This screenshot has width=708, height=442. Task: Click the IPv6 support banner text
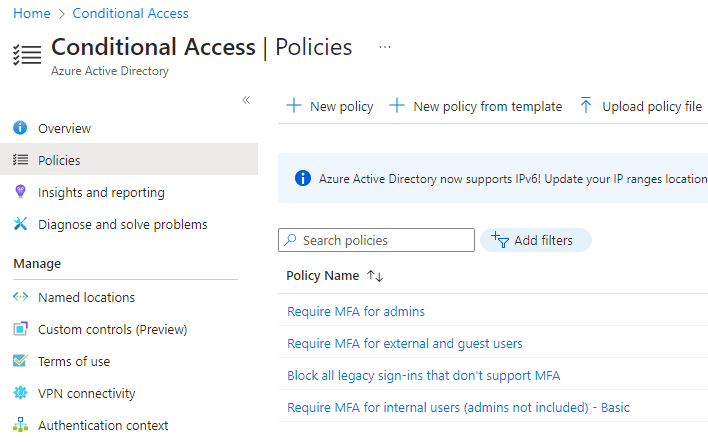(513, 179)
